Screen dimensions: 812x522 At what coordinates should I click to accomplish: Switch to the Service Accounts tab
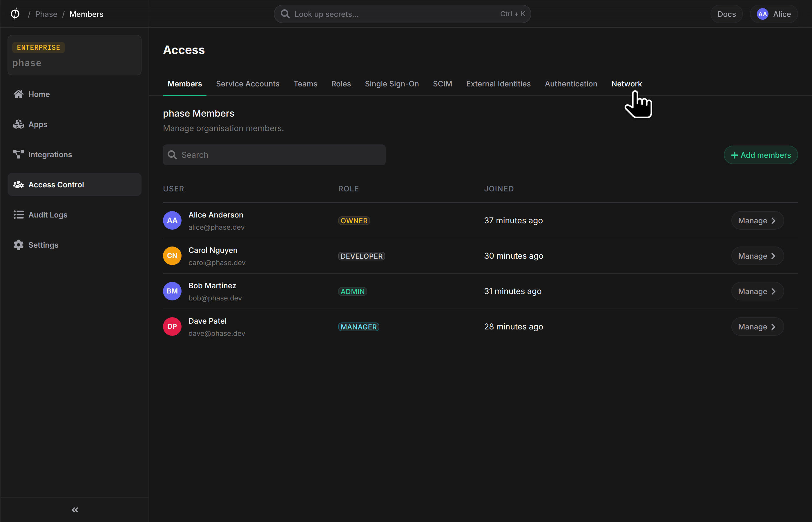[x=248, y=84]
